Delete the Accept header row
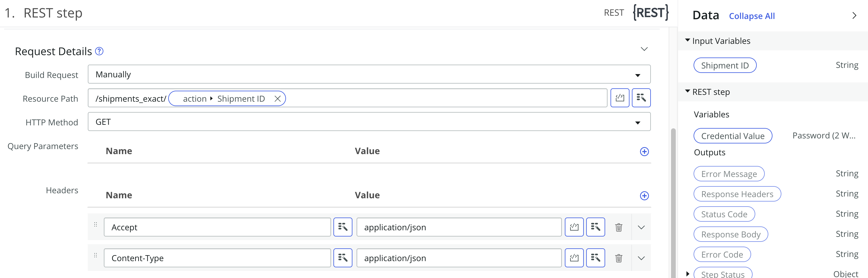Image resolution: width=868 pixels, height=278 pixels. click(619, 228)
